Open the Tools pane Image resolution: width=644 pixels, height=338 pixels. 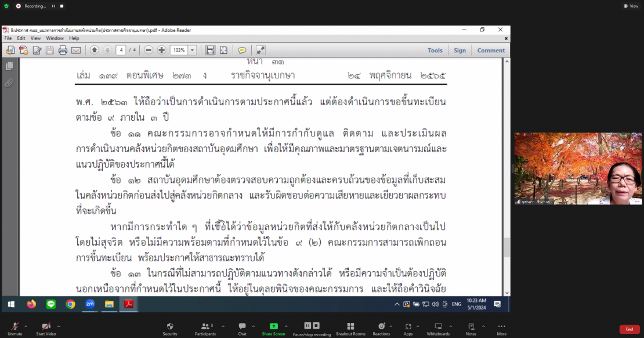click(435, 50)
